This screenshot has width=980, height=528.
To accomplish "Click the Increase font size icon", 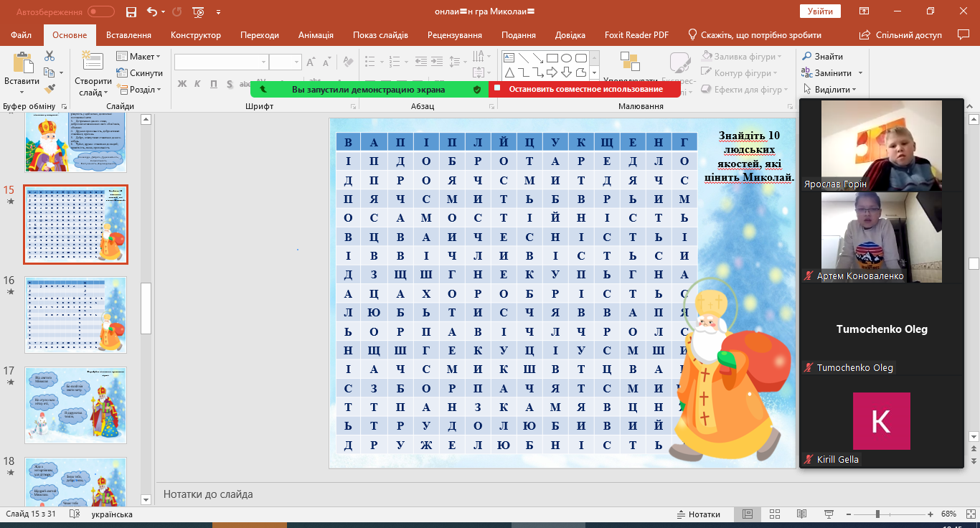I will [x=311, y=62].
